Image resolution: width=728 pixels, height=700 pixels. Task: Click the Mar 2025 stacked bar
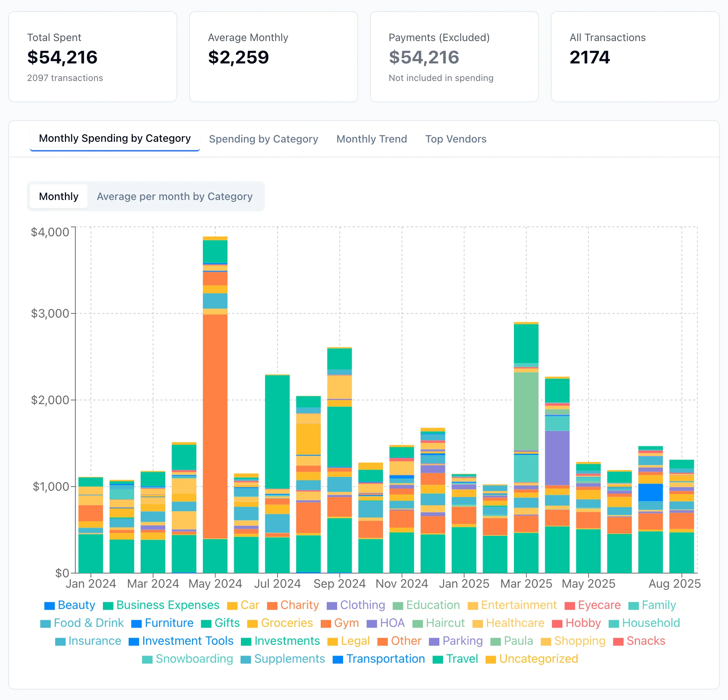pyautogui.click(x=526, y=447)
